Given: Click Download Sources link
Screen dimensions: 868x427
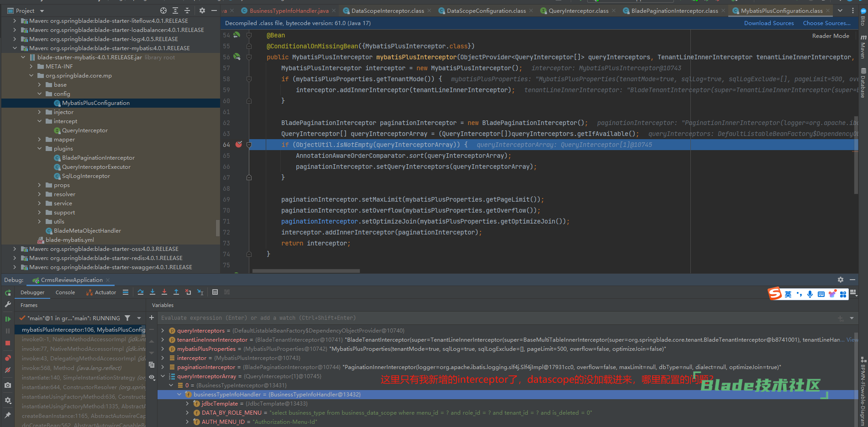Looking at the screenshot, I should 769,23.
